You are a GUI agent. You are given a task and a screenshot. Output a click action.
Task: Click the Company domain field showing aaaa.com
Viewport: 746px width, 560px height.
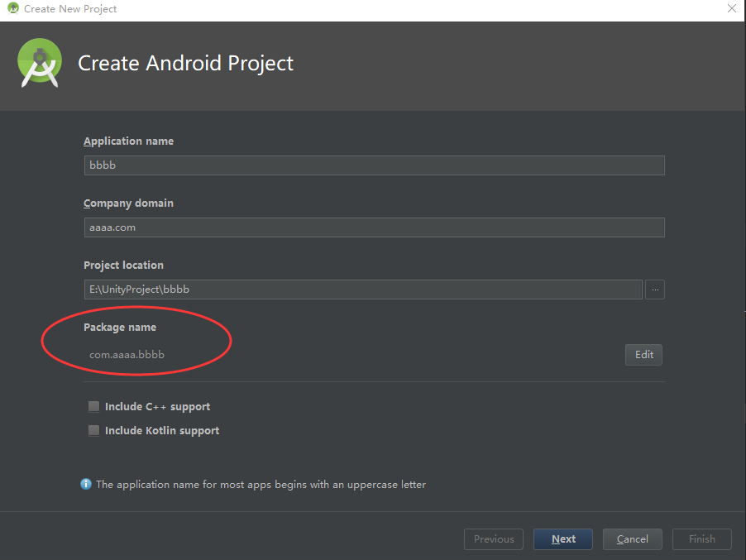(372, 227)
